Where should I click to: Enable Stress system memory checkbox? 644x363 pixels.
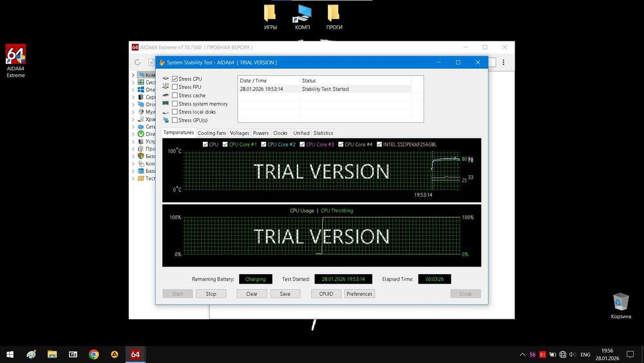pyautogui.click(x=175, y=104)
